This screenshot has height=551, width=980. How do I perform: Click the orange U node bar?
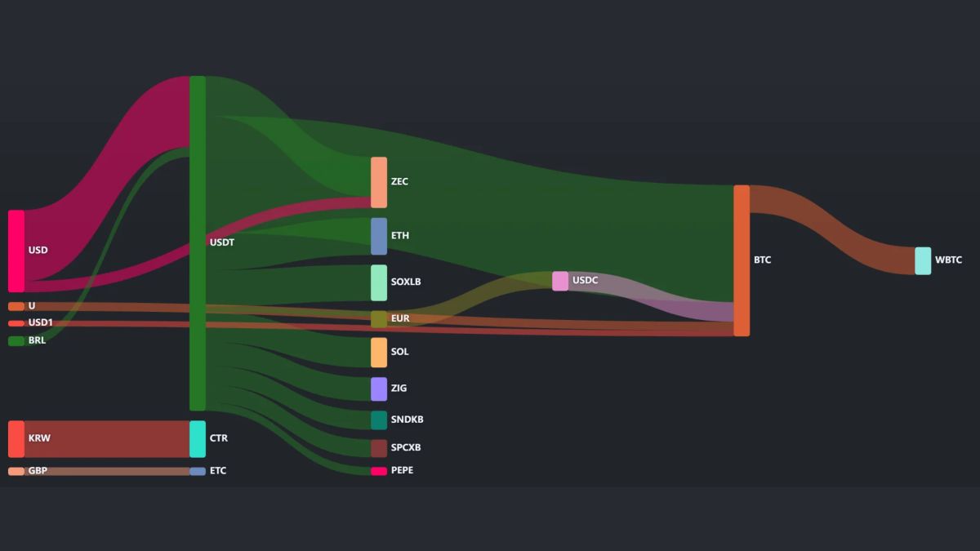pyautogui.click(x=16, y=306)
